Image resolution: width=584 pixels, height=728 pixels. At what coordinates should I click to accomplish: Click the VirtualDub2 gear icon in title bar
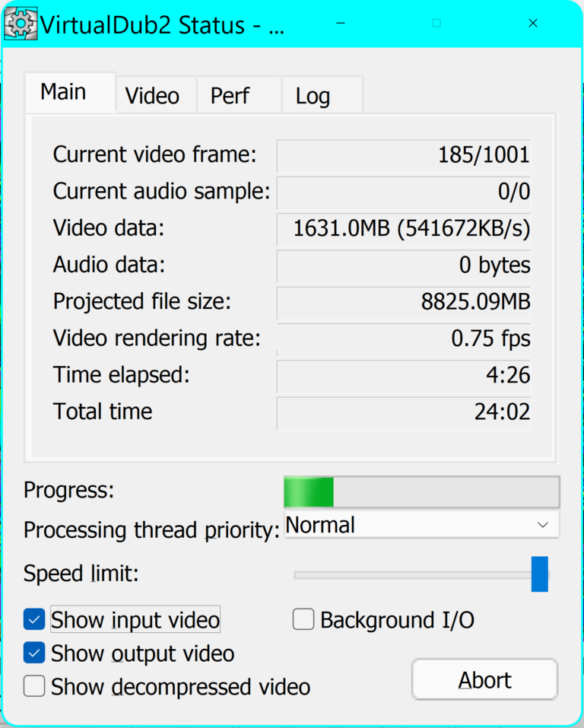21,24
